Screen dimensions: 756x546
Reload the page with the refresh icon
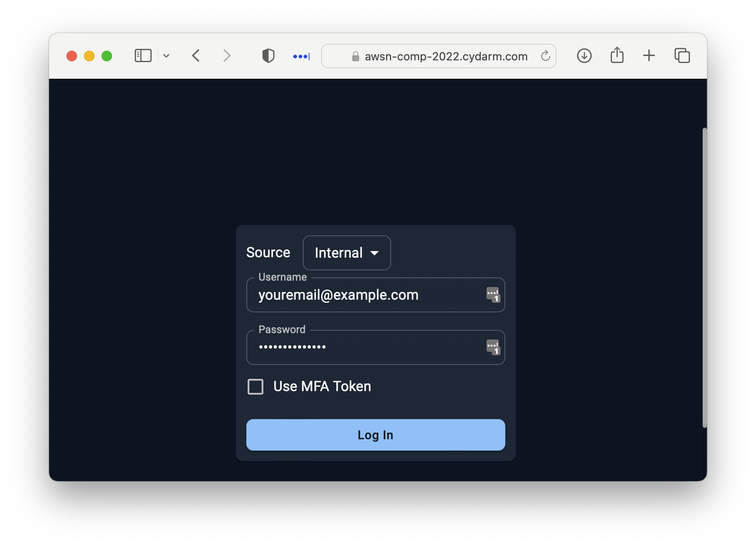[x=545, y=56]
